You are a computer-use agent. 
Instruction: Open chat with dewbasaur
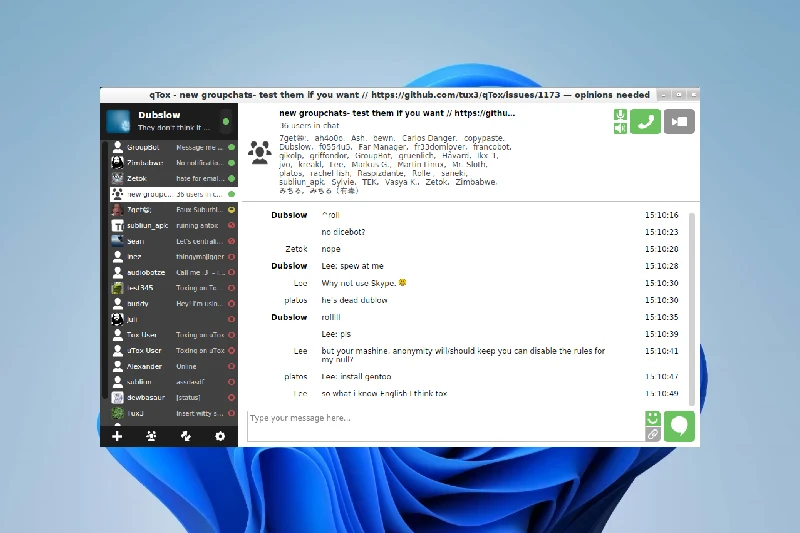[173, 397]
